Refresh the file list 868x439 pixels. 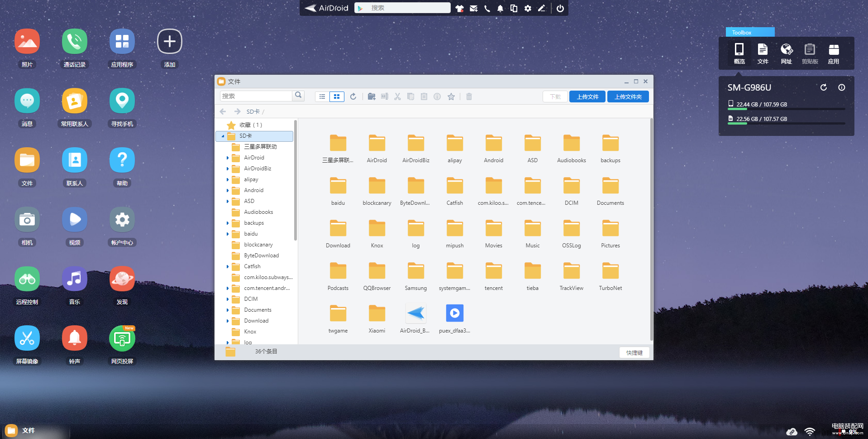click(353, 96)
